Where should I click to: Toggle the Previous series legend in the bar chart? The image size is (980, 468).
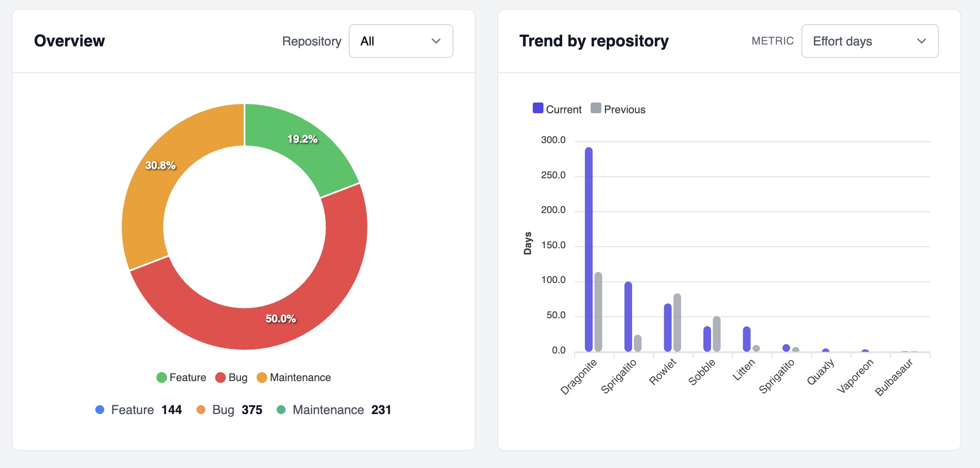point(618,109)
